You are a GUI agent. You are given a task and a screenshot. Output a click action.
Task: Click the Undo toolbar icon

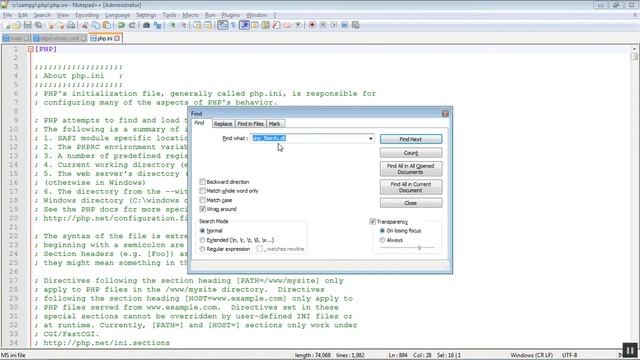[121, 25]
